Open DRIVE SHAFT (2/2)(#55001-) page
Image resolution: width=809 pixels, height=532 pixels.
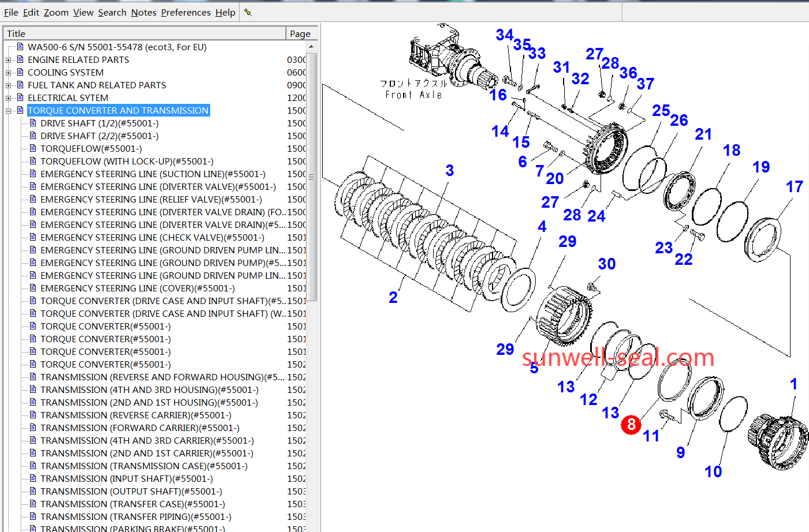click(x=99, y=136)
